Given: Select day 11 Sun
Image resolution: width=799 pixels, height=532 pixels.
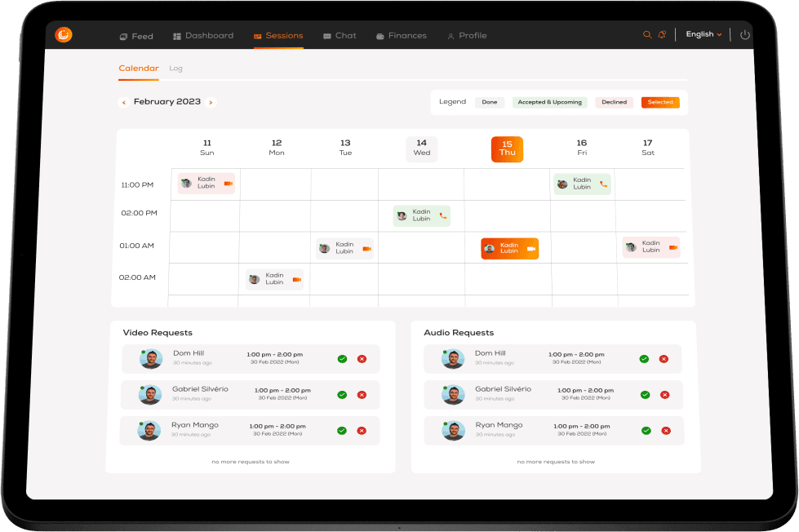Looking at the screenshot, I should [206, 148].
